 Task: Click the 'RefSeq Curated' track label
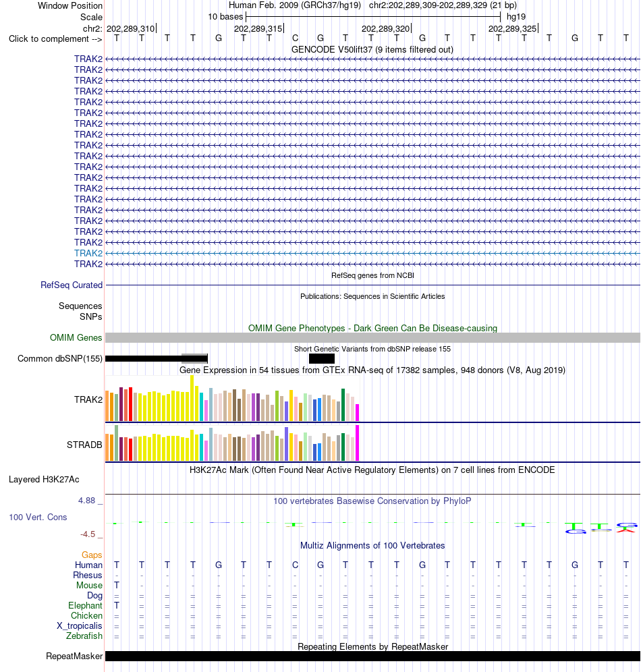[72, 285]
